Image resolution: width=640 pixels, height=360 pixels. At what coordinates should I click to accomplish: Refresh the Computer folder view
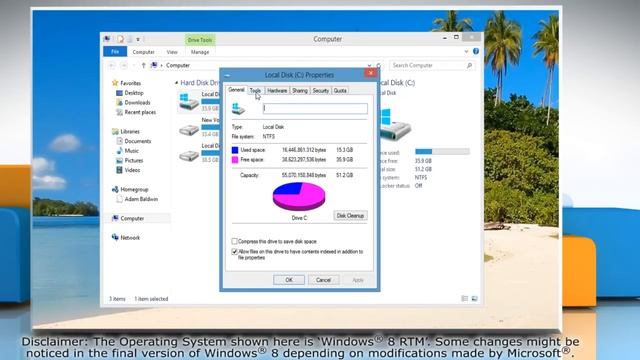379,65
